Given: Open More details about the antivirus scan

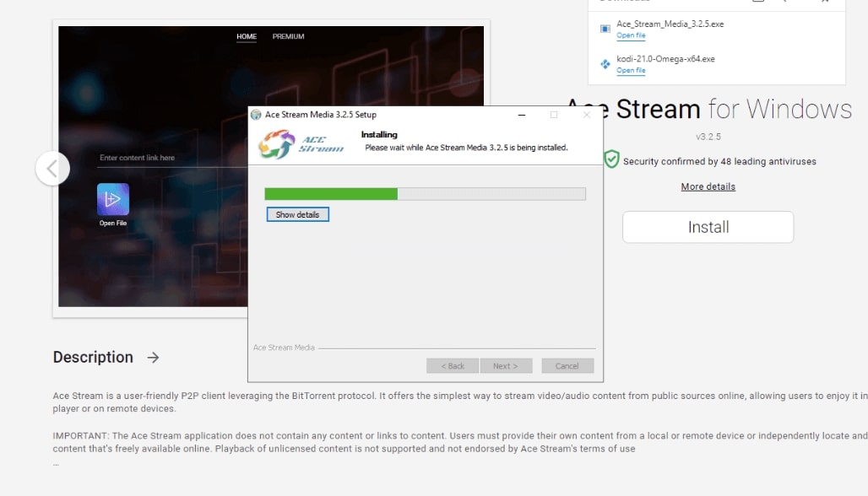Looking at the screenshot, I should 708,186.
